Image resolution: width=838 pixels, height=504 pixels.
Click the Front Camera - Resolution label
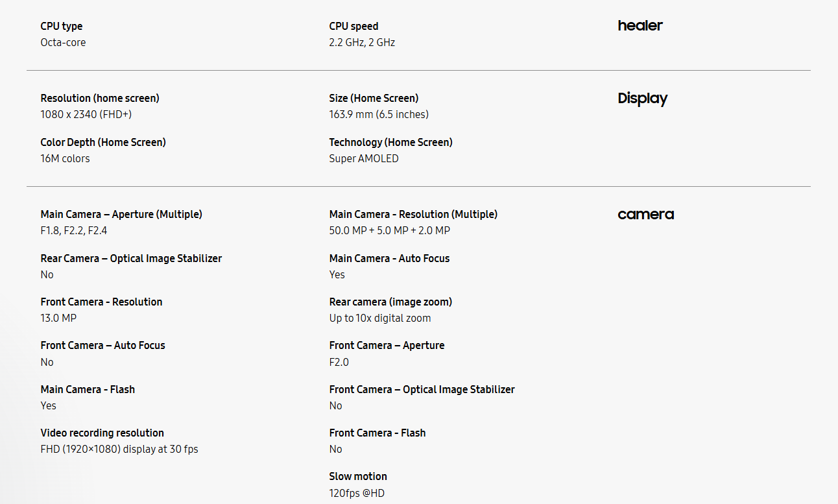point(101,302)
